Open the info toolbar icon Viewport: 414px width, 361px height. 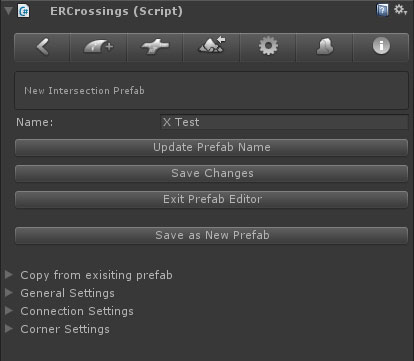point(381,47)
